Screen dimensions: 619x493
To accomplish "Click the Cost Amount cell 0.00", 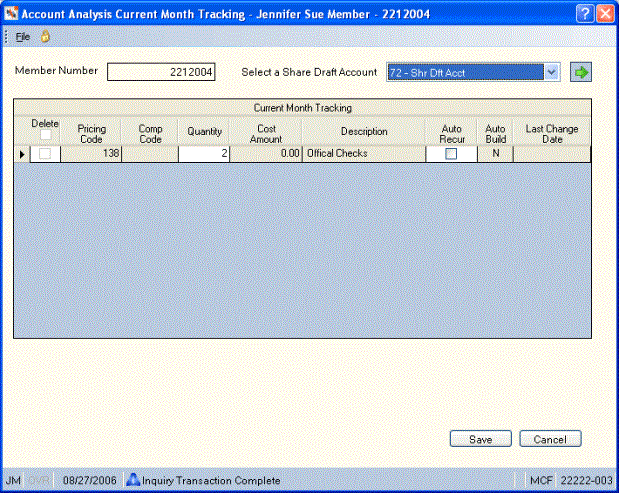I will pos(265,154).
